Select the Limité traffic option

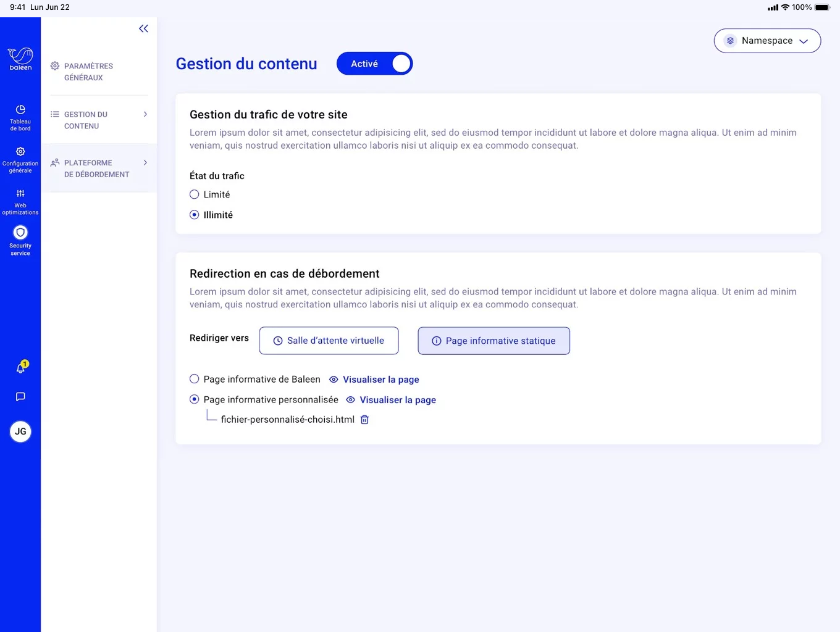point(195,194)
